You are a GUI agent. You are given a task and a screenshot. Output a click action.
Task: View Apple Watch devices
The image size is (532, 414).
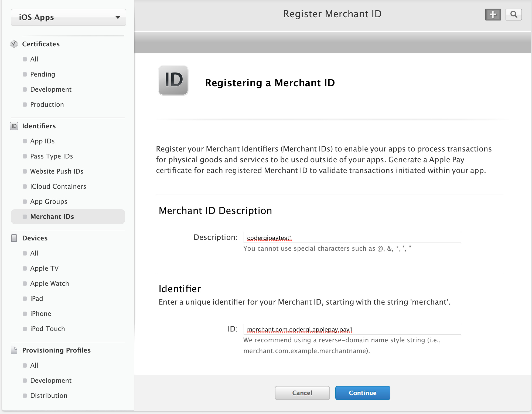50,284
